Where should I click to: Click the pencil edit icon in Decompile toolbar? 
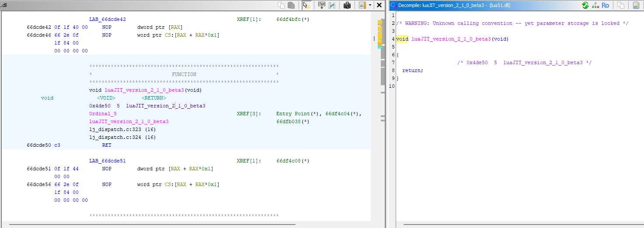(x=636, y=5)
